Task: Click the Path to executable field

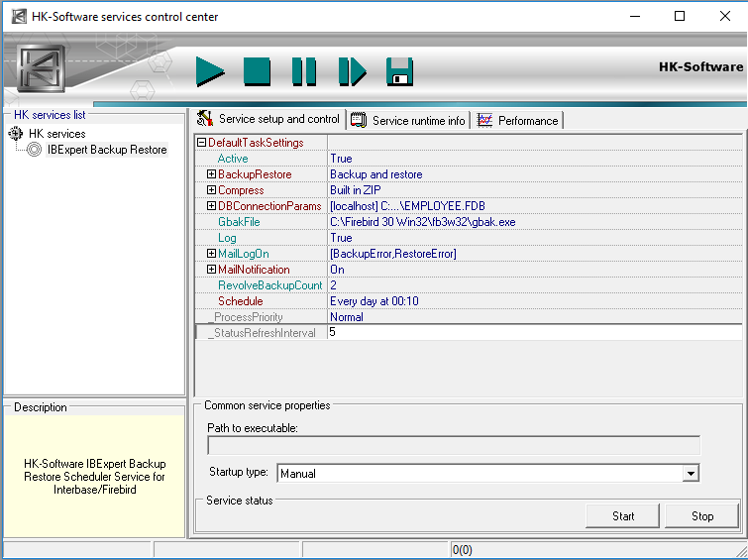Action: click(454, 445)
